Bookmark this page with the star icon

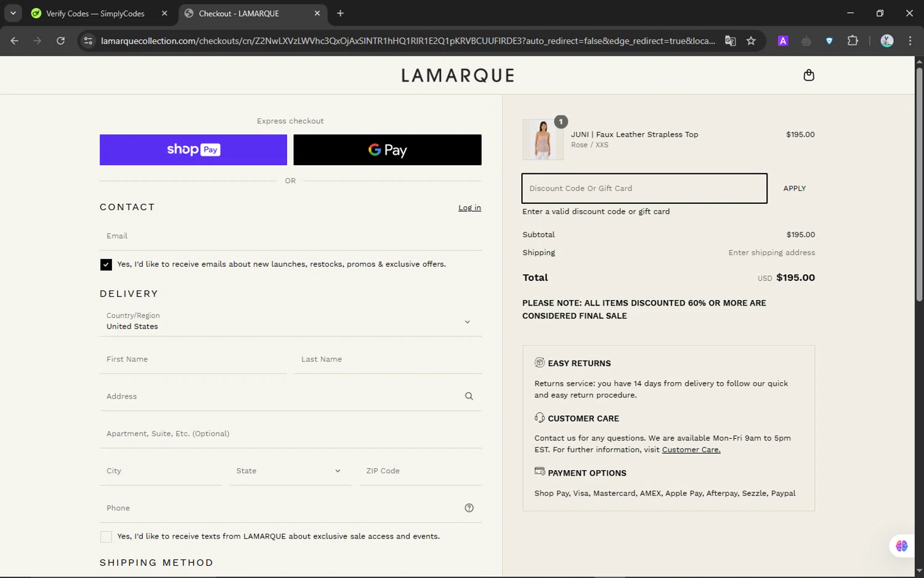pyautogui.click(x=751, y=41)
